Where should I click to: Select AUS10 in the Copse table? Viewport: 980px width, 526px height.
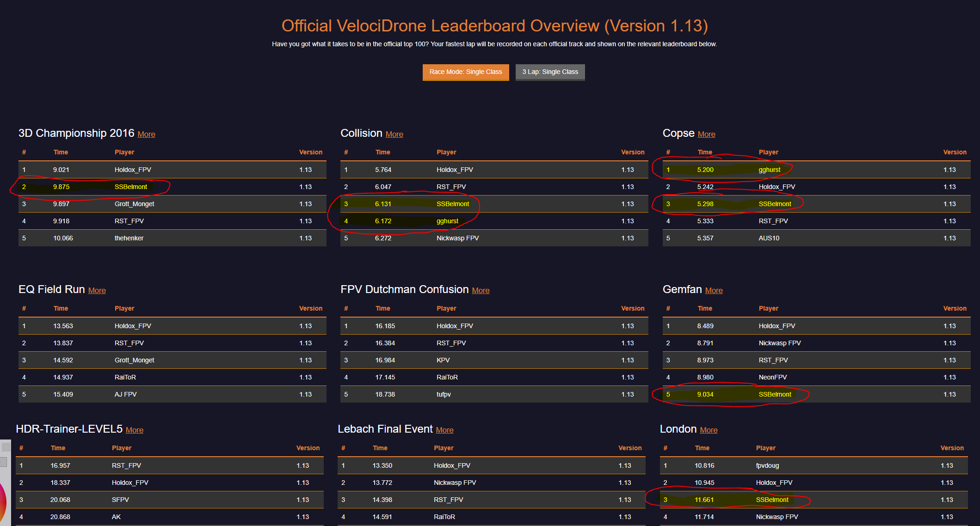tap(769, 238)
